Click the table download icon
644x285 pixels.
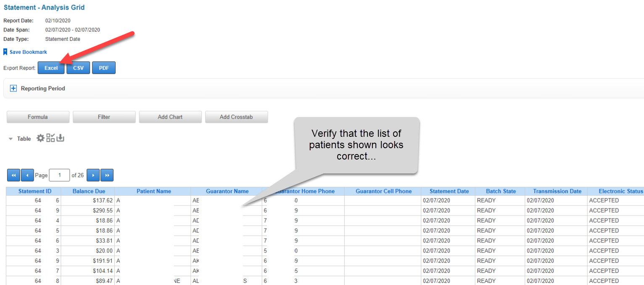pyautogui.click(x=60, y=138)
